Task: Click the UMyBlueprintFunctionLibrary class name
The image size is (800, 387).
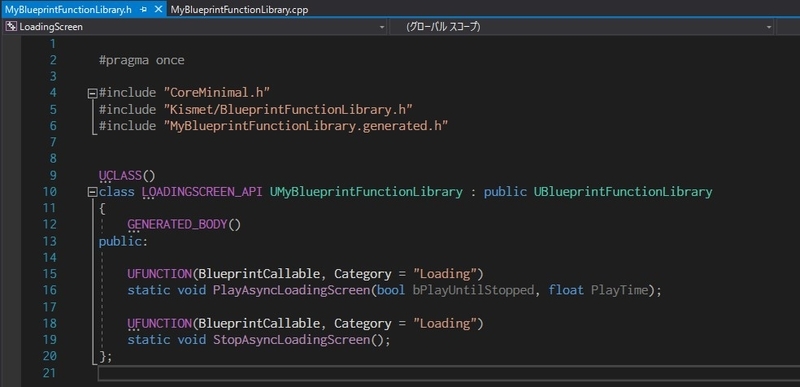Action: tap(366, 192)
